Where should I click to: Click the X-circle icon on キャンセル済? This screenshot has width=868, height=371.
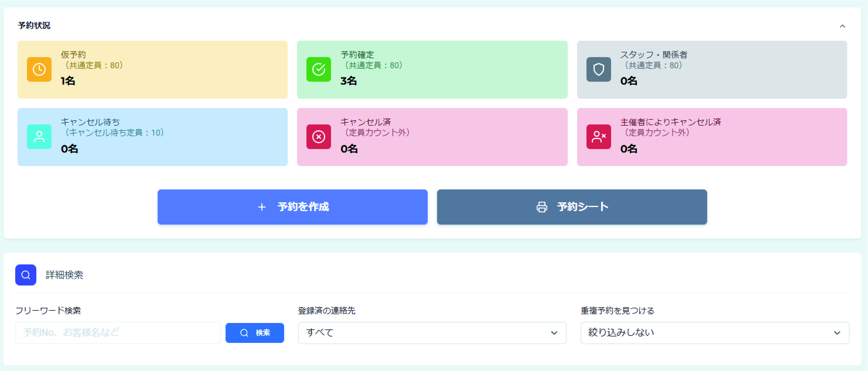coord(318,137)
